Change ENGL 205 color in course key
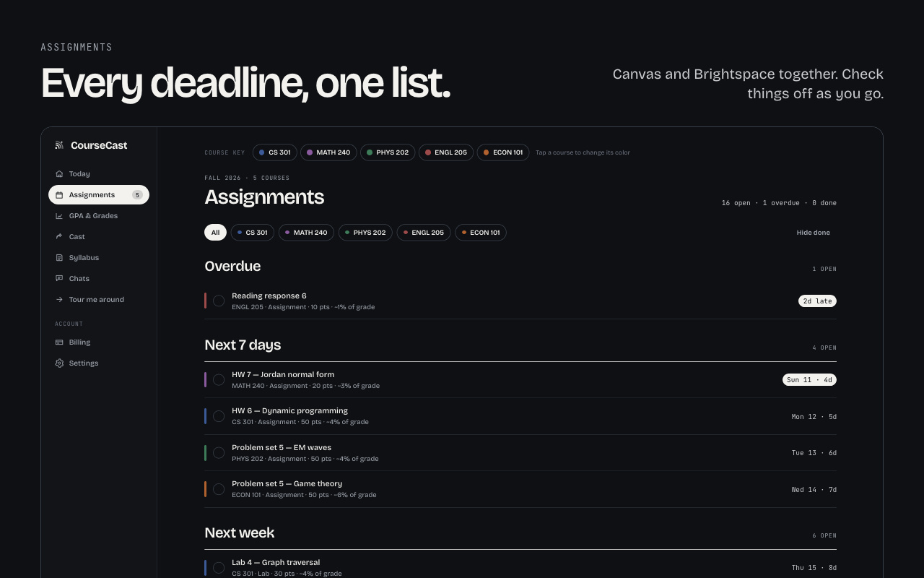This screenshot has width=924, height=578. click(446, 152)
